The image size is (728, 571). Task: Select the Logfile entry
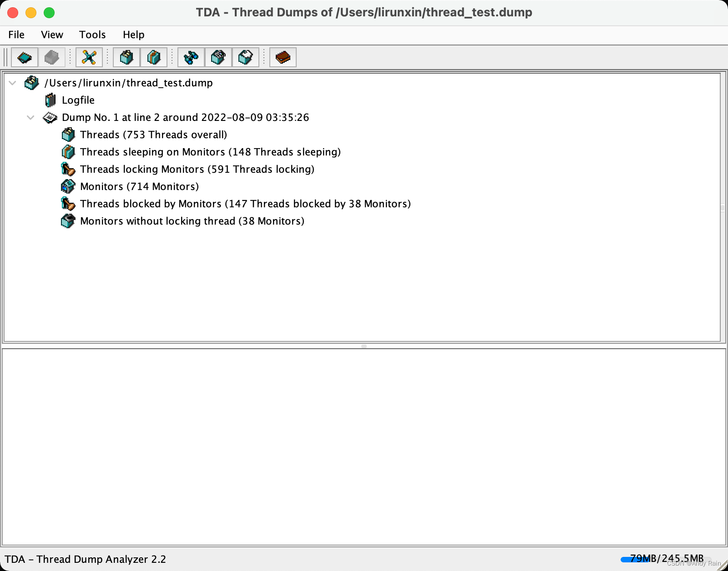78,100
